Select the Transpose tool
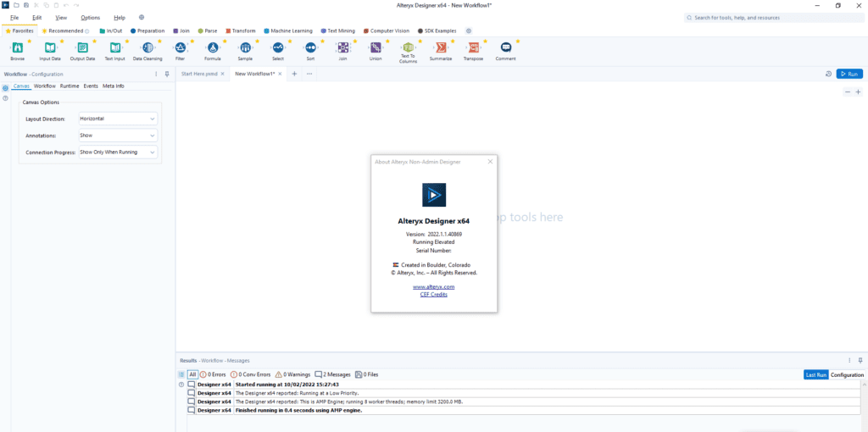Image resolution: width=868 pixels, height=432 pixels. (472, 48)
